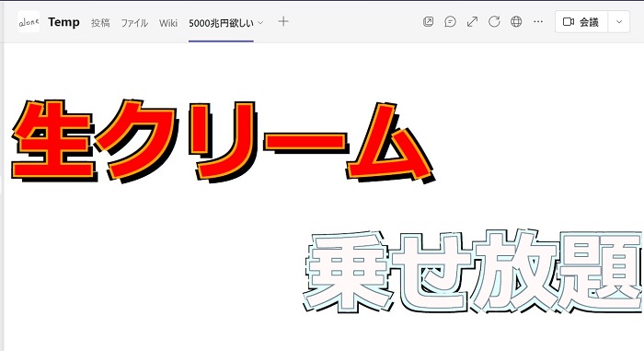Start a meeting with 会議 button
Image resolution: width=644 pixels, height=351 pixels.
581,21
